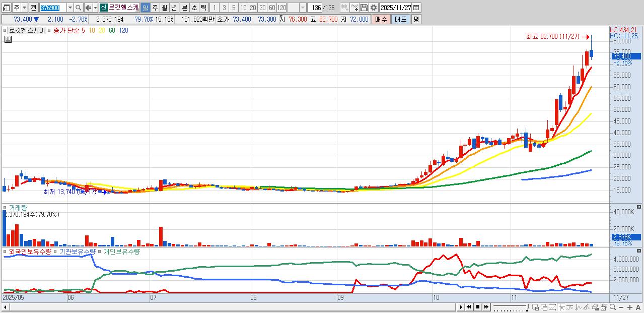Click the chart compare tool icon
This screenshot has width=644, height=313.
click(344, 8)
